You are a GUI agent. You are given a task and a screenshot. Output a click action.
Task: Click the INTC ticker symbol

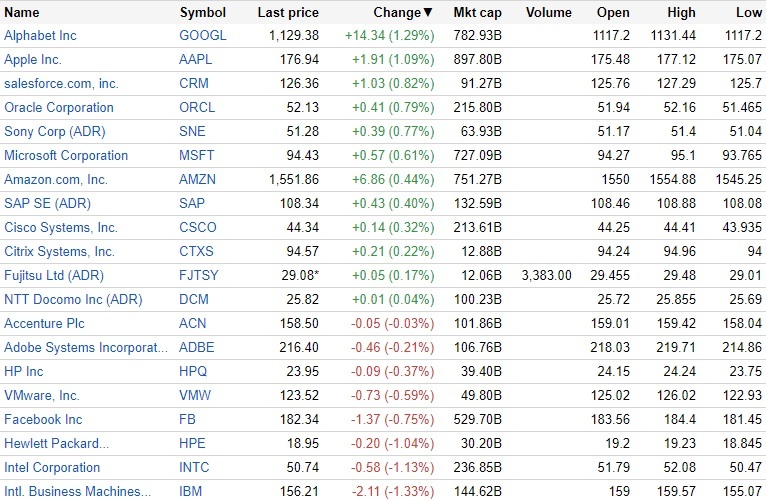195,468
